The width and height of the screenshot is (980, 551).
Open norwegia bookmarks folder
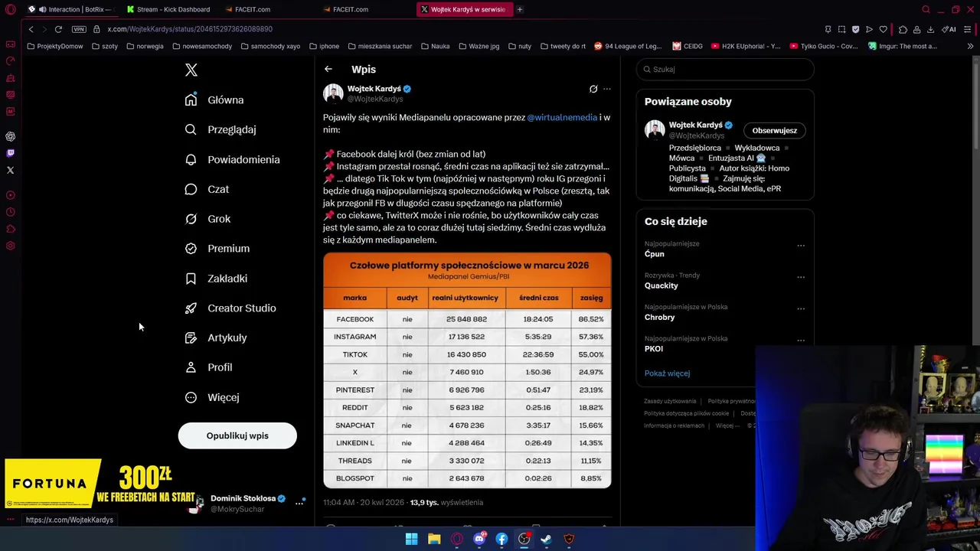(x=145, y=46)
